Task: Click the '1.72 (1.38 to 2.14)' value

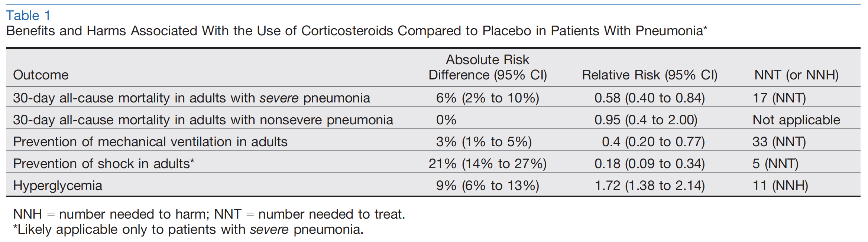Action: tap(650, 186)
